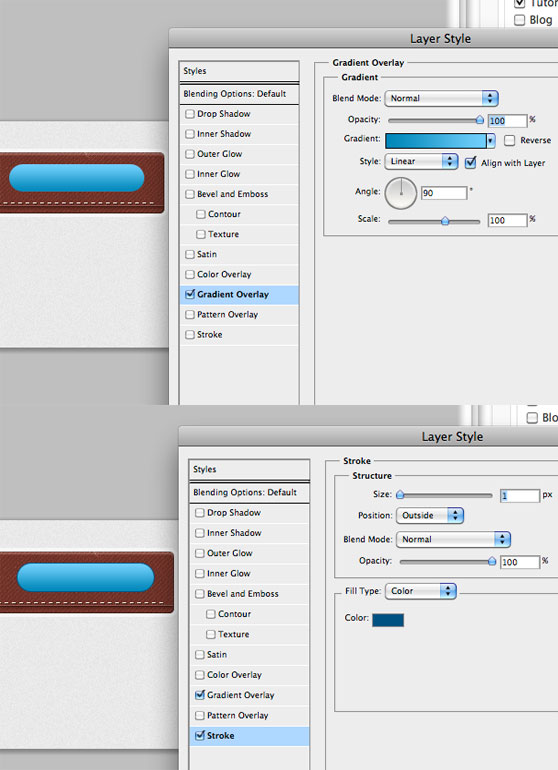Click the dark blue Stroke color swatch
This screenshot has width=558, height=770.
pyautogui.click(x=388, y=620)
